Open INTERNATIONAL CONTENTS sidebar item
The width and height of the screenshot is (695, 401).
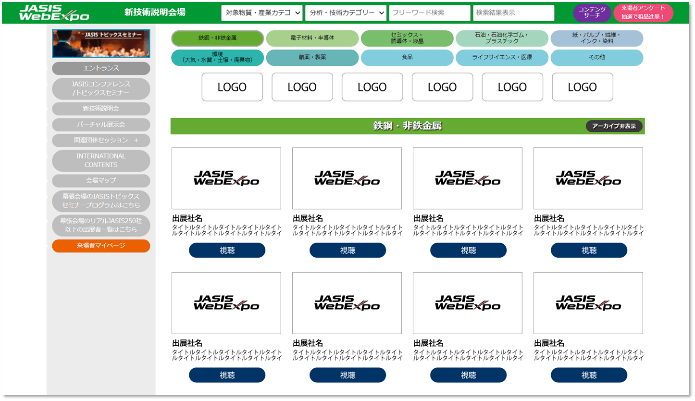(101, 160)
